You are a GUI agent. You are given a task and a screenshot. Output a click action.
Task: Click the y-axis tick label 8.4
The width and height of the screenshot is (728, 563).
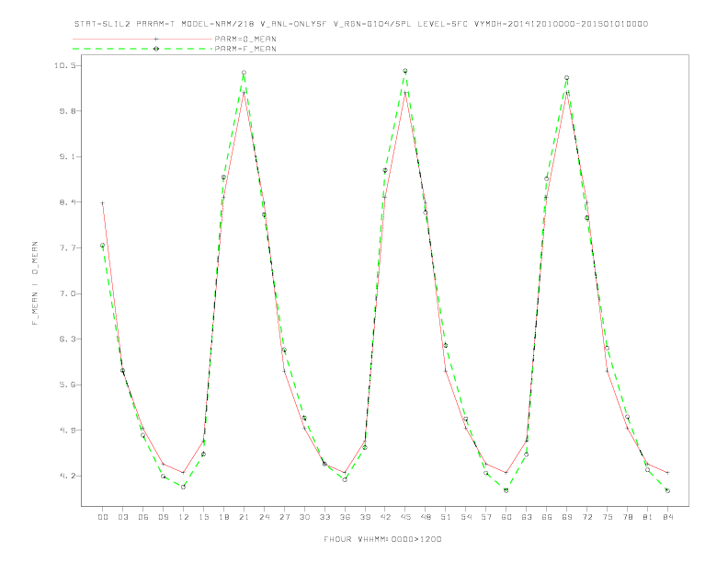tap(67, 202)
